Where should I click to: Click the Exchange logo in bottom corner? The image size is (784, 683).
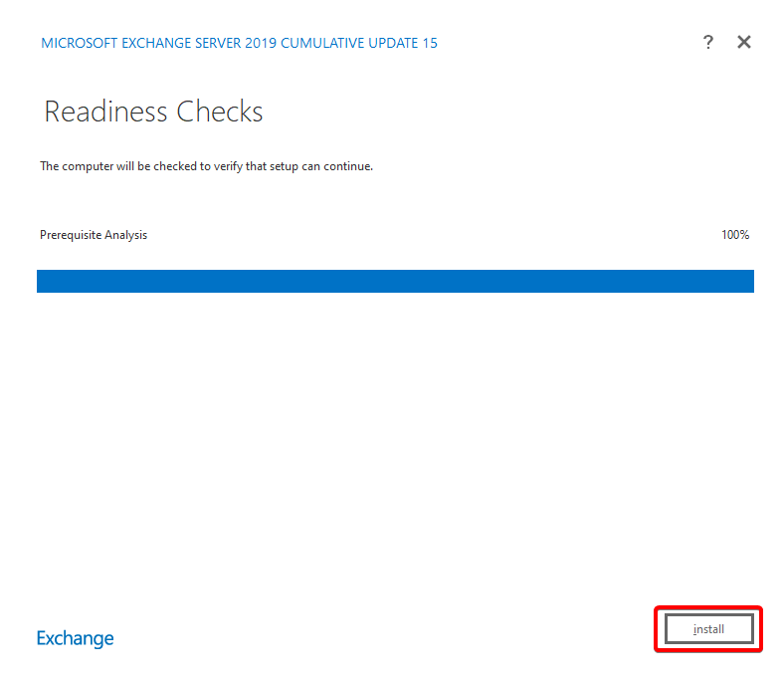76,638
